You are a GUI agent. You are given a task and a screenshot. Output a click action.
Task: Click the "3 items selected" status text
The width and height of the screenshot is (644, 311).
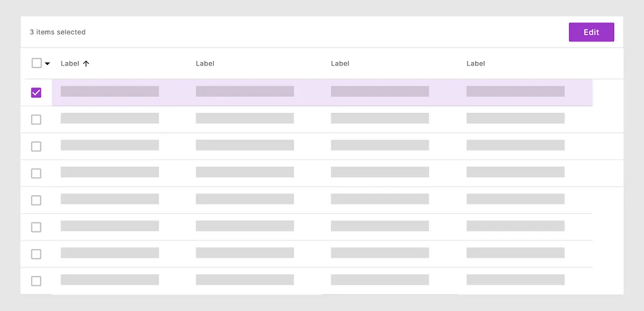57,32
